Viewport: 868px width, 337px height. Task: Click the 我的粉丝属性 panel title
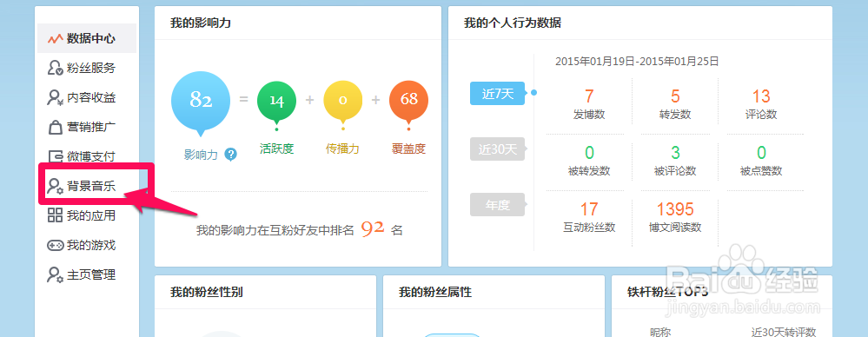[435, 292]
